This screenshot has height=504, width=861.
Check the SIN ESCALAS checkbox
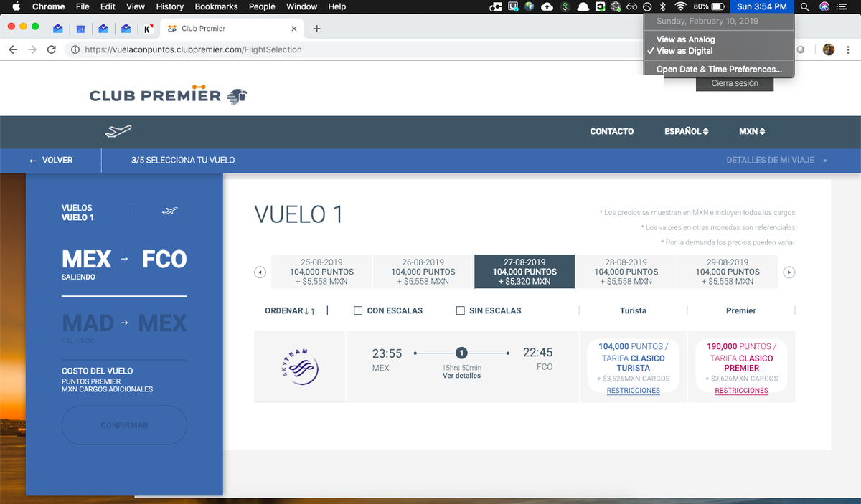click(x=461, y=310)
